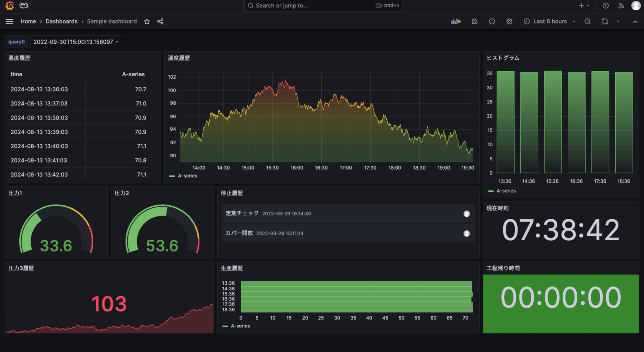Open the 工程残り時間 panel title
The image size is (644, 352).
503,268
